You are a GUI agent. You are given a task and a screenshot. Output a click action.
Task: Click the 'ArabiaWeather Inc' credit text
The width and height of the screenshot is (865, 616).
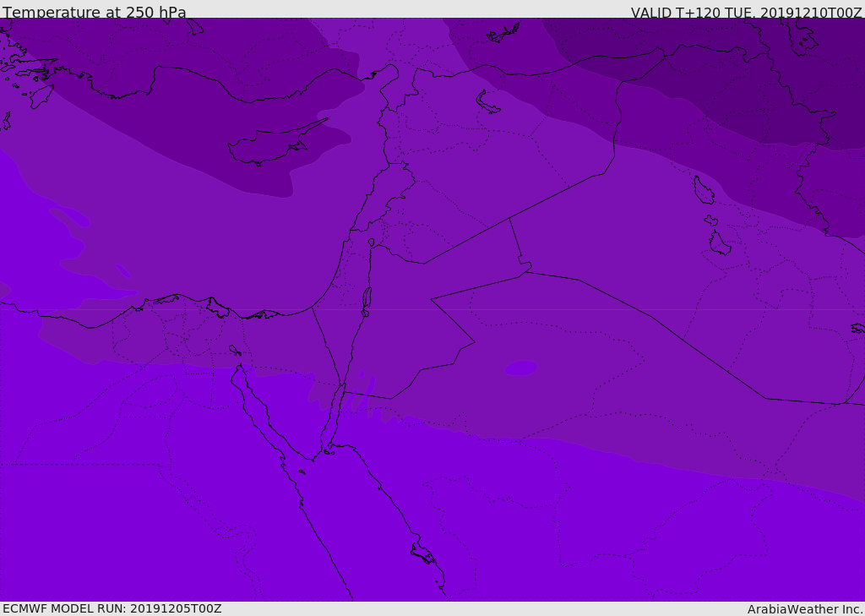point(805,609)
